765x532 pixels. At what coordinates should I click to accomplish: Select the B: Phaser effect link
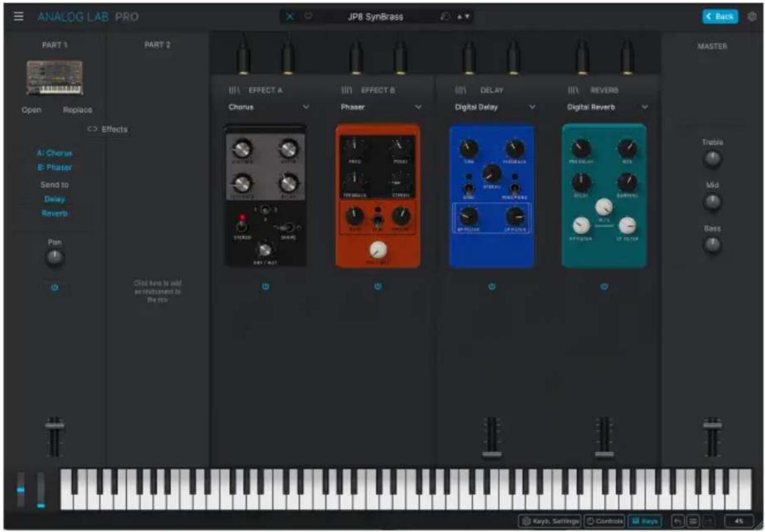(x=55, y=167)
